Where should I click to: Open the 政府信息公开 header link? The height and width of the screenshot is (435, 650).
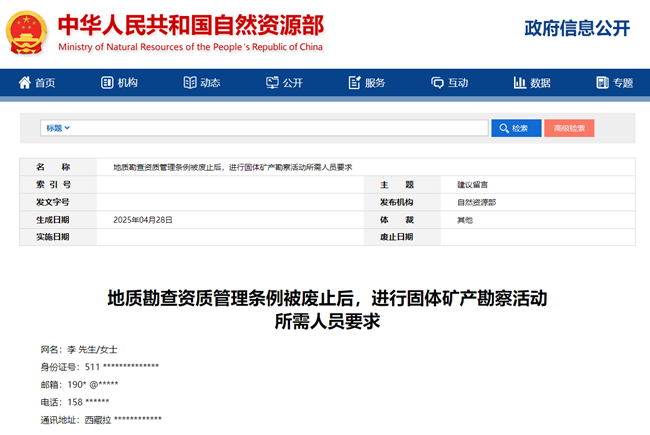(577, 28)
